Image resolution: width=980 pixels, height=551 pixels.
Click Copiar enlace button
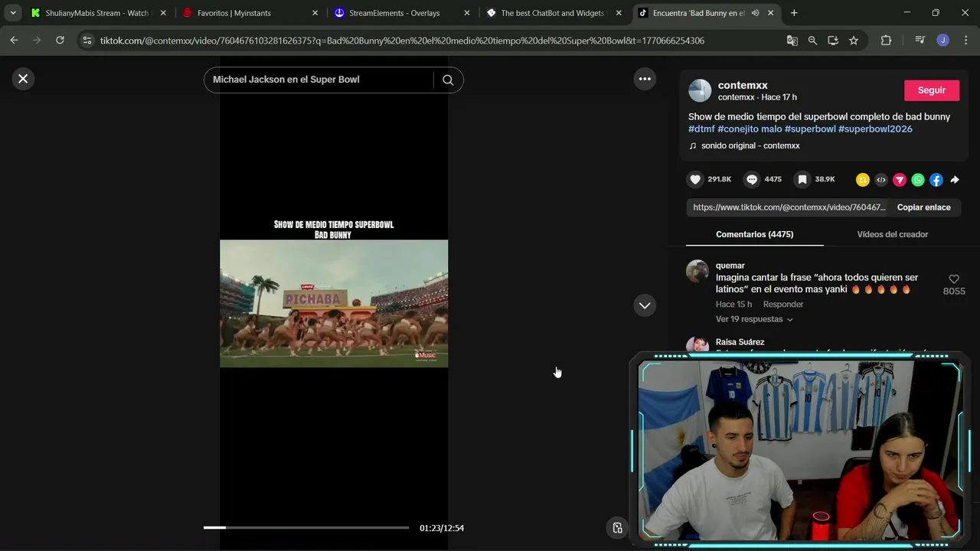(x=923, y=207)
